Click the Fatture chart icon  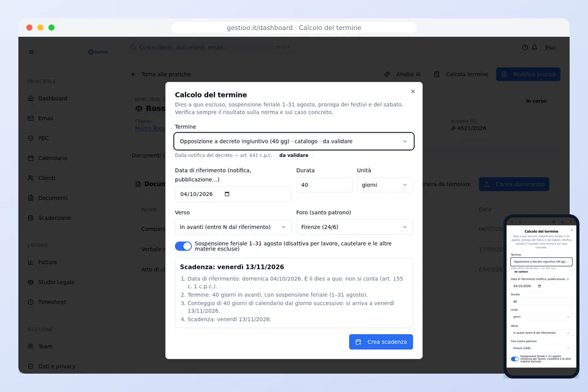pos(31,262)
